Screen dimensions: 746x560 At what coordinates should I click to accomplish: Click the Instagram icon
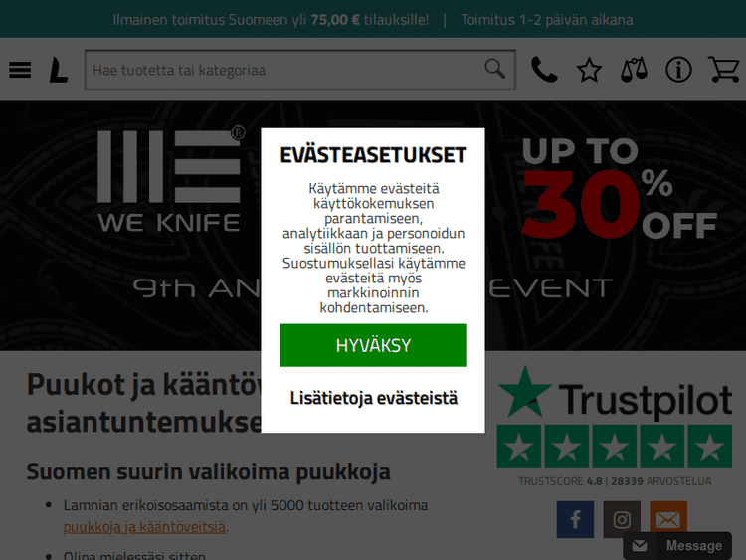pos(622,519)
